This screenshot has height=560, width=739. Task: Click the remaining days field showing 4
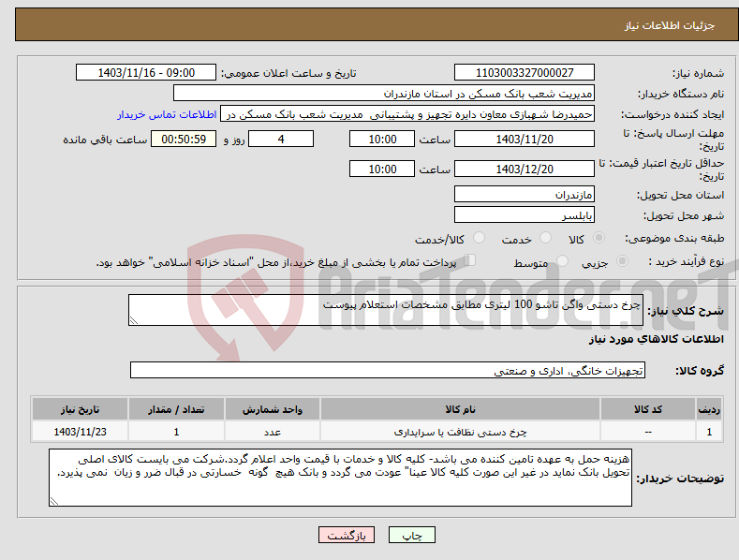[x=281, y=139]
